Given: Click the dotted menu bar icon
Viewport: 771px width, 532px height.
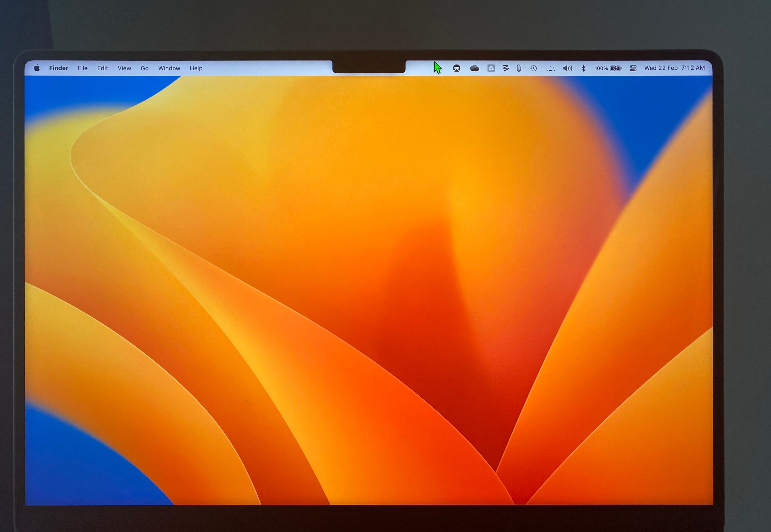Looking at the screenshot, I should pos(550,69).
